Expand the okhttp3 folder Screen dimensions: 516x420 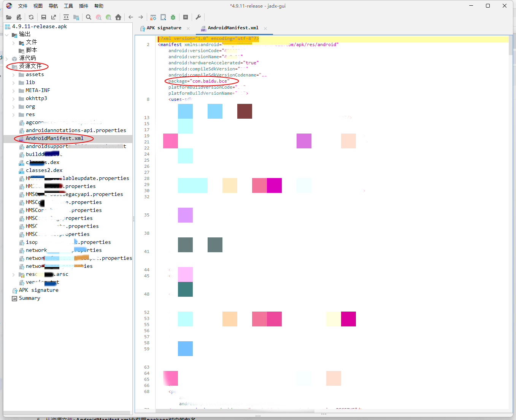click(14, 99)
